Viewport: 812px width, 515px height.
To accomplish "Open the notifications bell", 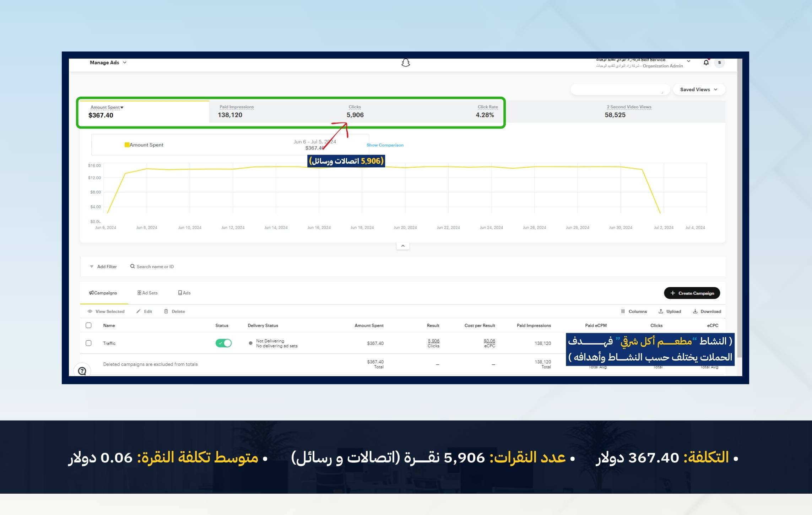I will (706, 63).
